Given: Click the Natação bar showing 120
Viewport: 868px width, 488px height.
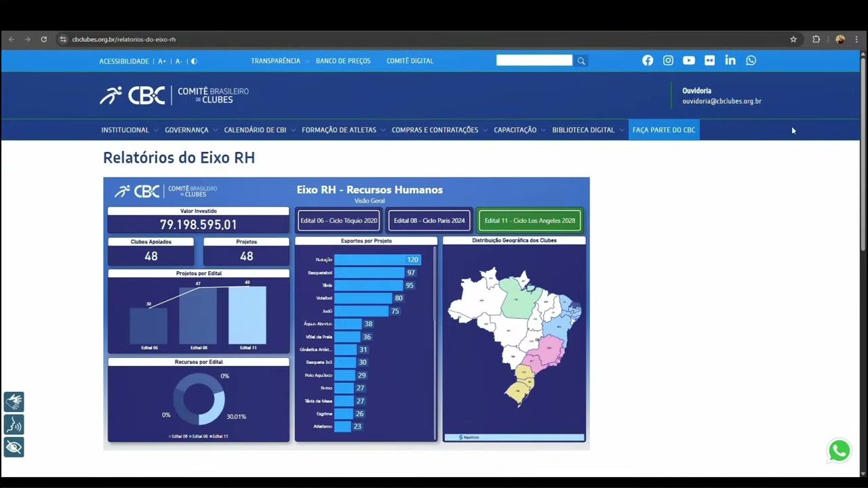Looking at the screenshot, I should pyautogui.click(x=377, y=260).
